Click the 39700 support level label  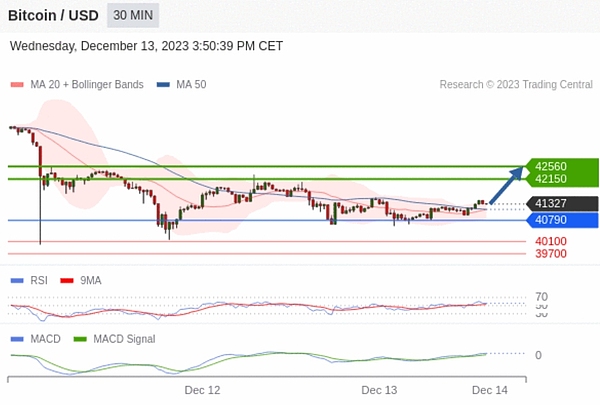point(551,254)
